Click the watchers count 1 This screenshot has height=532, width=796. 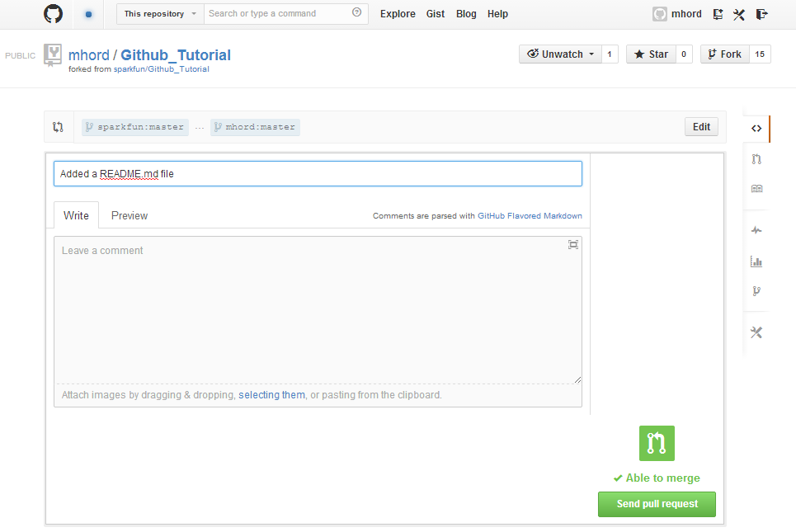click(610, 54)
